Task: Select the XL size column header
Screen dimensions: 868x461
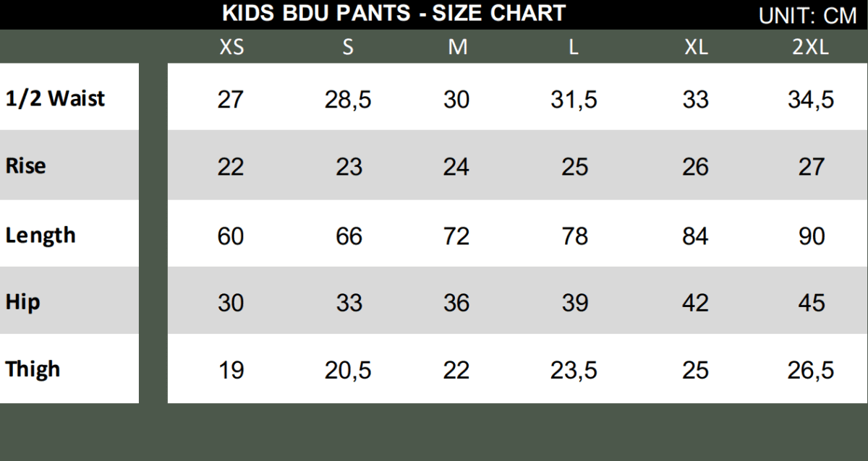Action: 696,48
